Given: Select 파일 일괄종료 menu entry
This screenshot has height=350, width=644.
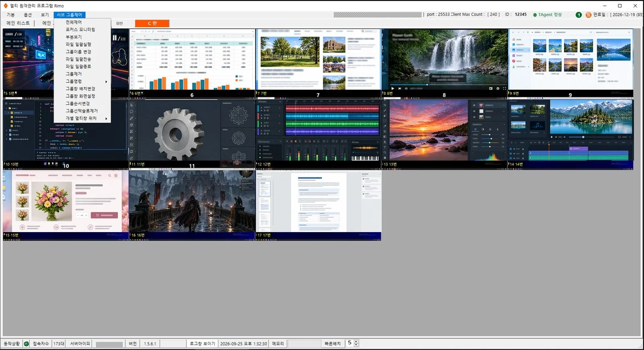Looking at the screenshot, I should coord(82,66).
